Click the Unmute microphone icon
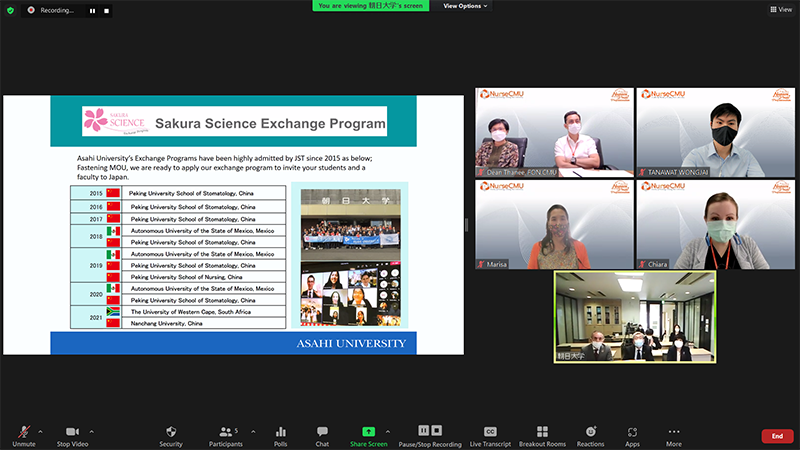The height and width of the screenshot is (450, 800). 24,432
